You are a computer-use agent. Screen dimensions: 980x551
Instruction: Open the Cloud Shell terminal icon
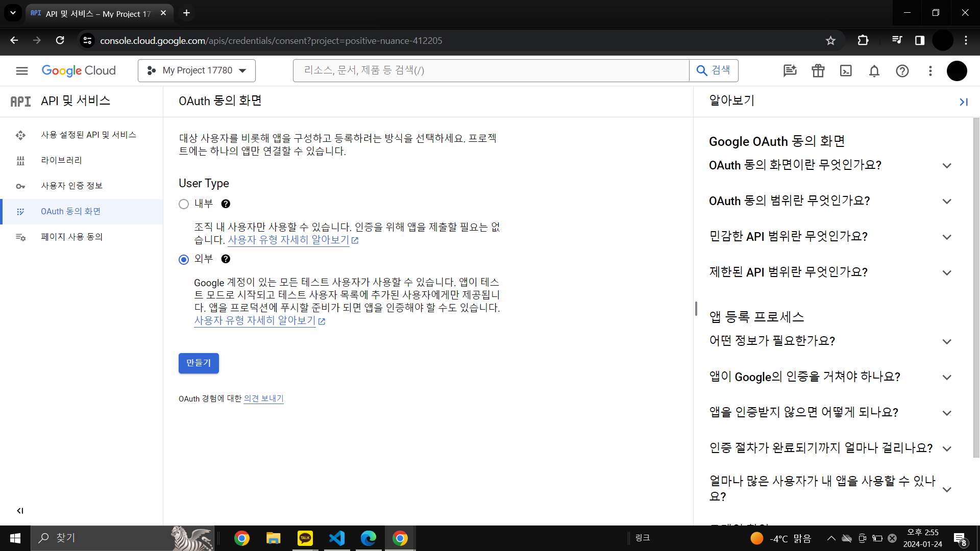(x=846, y=71)
